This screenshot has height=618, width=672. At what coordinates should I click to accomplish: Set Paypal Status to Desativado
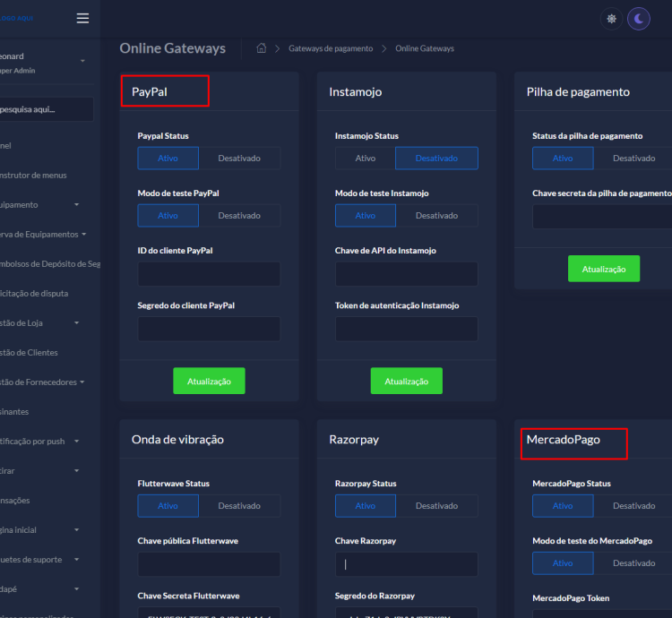(x=238, y=159)
